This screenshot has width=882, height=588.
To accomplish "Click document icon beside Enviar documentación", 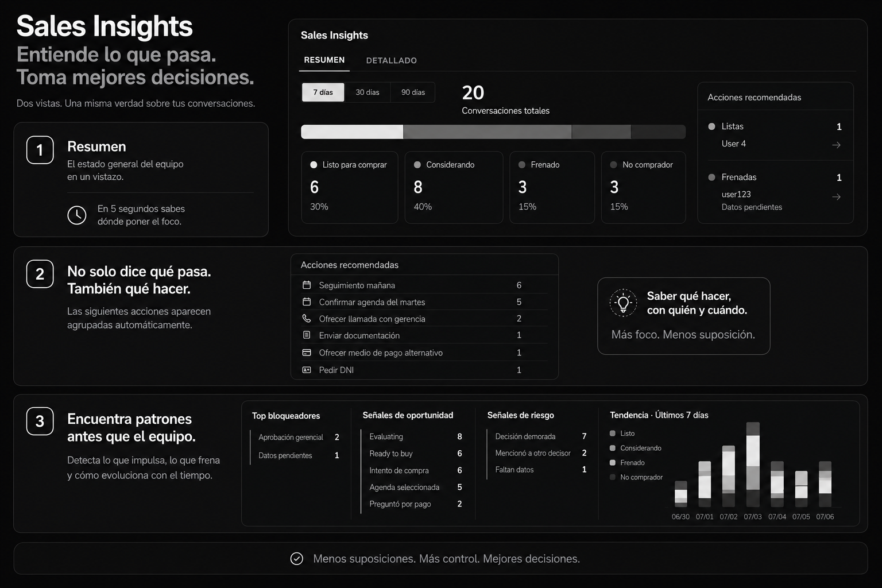I will [x=307, y=335].
